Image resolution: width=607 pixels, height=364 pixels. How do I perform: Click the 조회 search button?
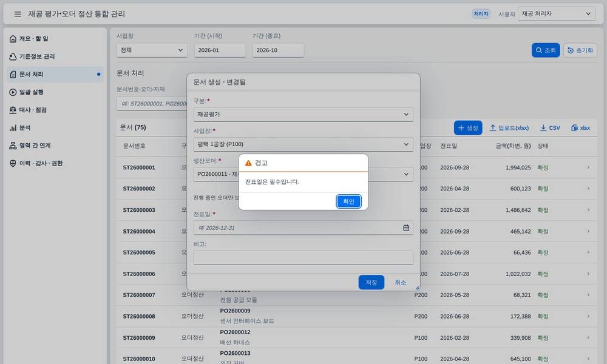click(x=546, y=50)
